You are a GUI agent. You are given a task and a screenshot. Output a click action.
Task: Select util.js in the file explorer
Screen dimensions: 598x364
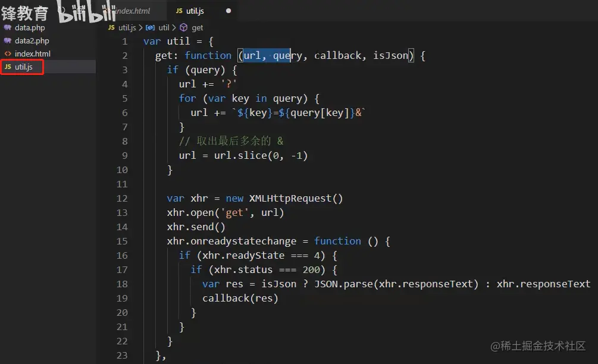[x=24, y=67]
